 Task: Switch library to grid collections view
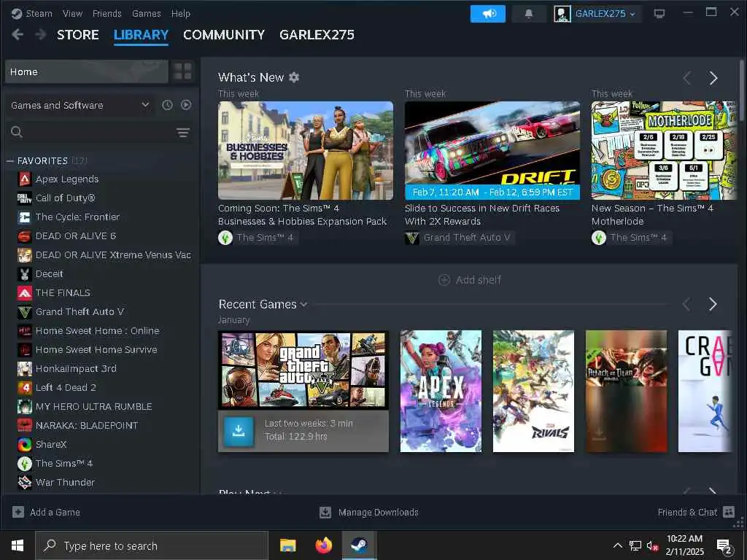(x=183, y=71)
